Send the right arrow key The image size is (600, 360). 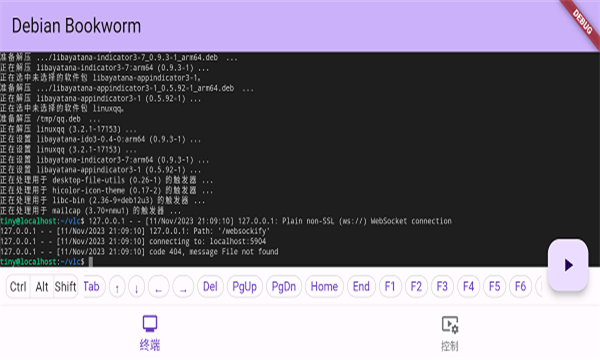coord(183,287)
